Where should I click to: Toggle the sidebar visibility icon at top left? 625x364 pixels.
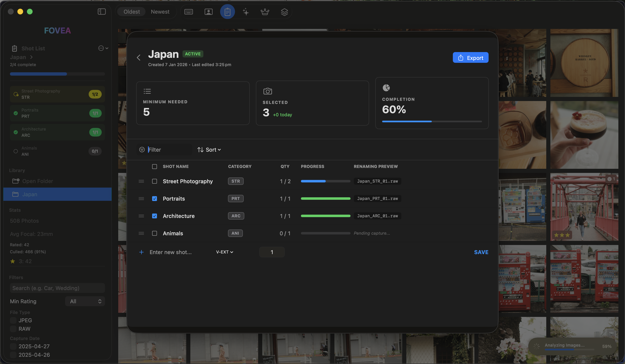pos(101,11)
